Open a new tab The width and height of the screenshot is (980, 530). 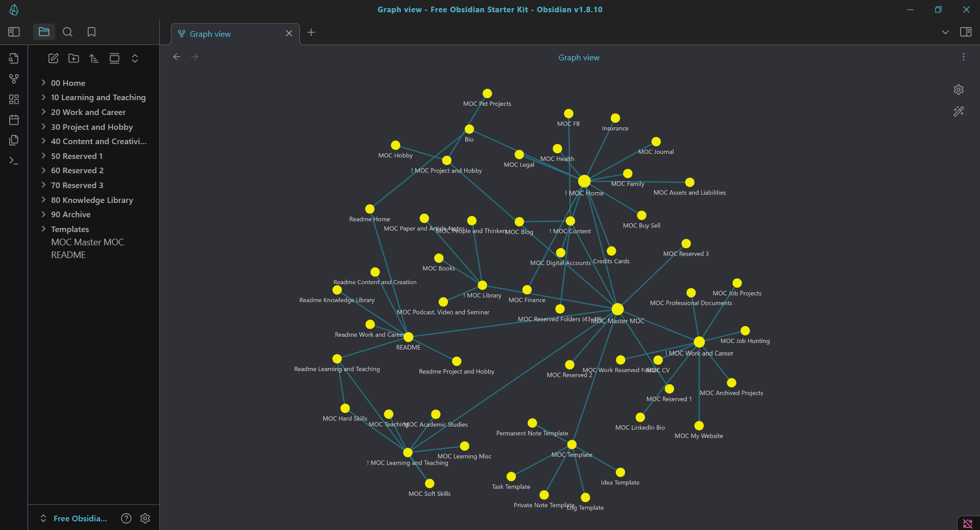311,33
